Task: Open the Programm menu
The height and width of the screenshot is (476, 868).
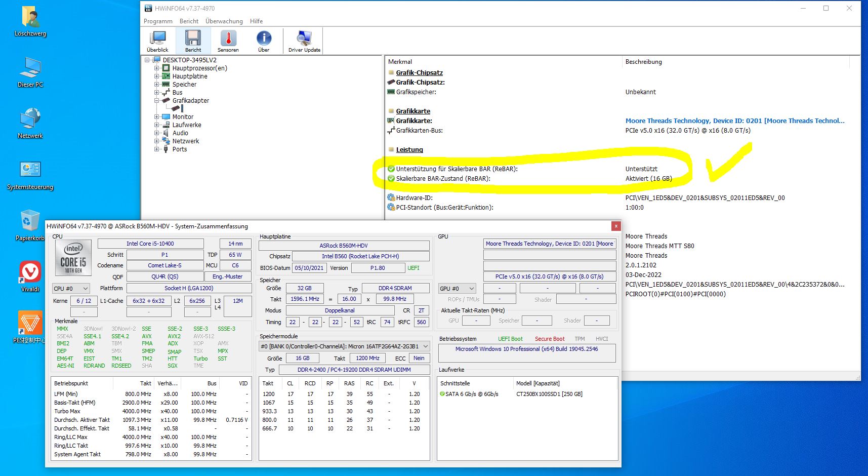Action: 158,21
